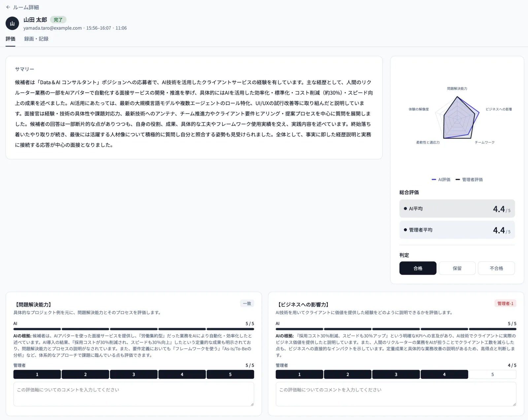Set ビジネスへの影響力 manager score to 4
528x420 pixels.
444,374
